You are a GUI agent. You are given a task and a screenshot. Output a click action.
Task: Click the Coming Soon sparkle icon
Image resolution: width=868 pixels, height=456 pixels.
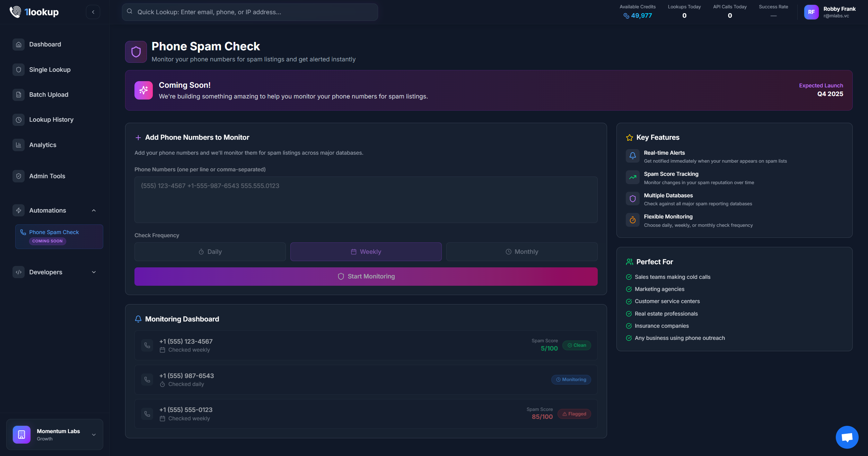[x=143, y=91]
